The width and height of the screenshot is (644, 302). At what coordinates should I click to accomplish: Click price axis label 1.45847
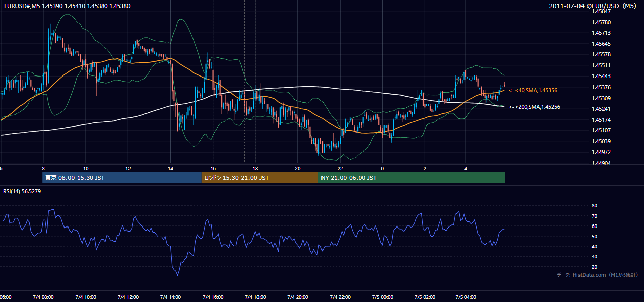click(x=601, y=11)
